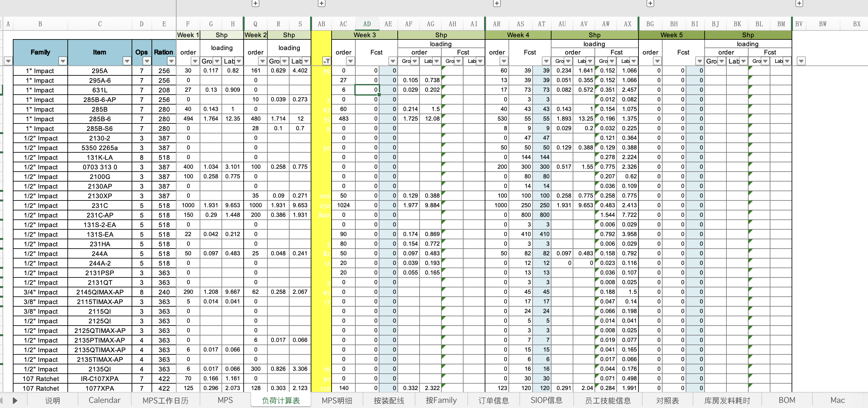The height and width of the screenshot is (408, 868).
Task: Expand the column group above AB
Action: 321,3
